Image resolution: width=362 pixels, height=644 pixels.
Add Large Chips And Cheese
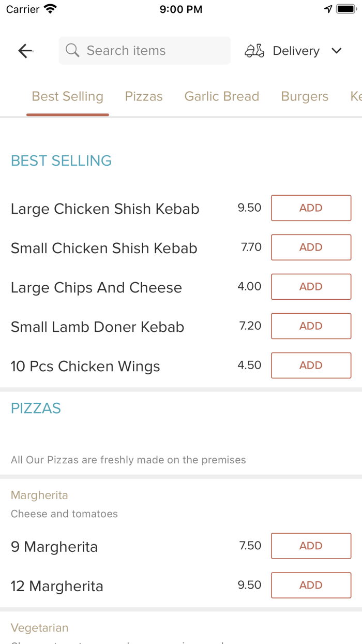(311, 287)
